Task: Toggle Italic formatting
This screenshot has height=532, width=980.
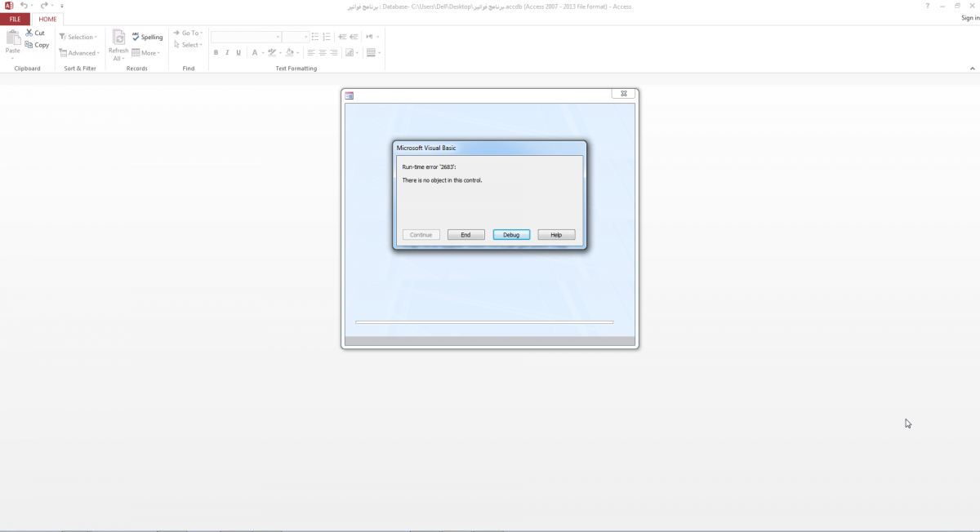Action: pos(227,53)
